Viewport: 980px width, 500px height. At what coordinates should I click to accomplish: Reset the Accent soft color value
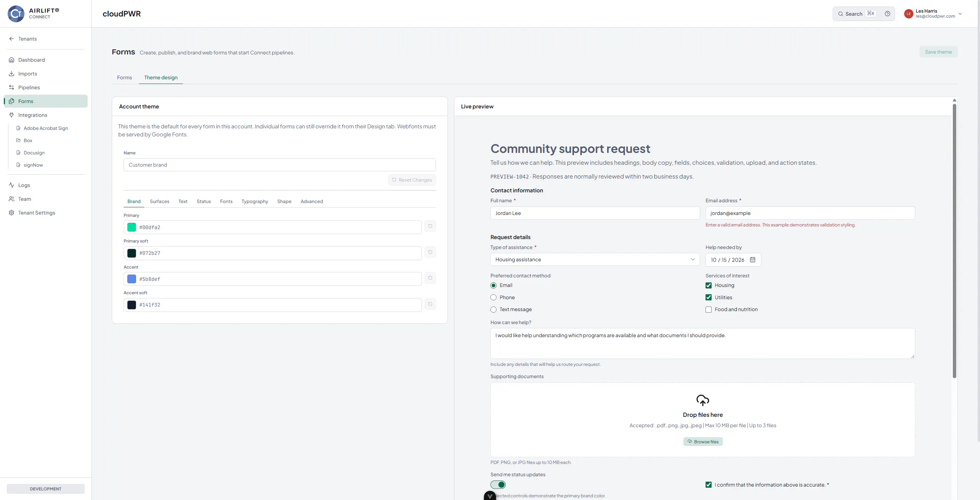tap(430, 304)
